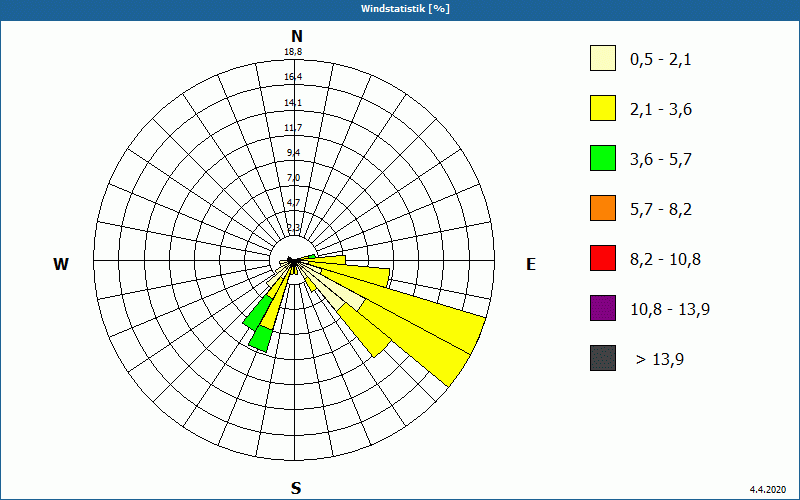
Task: Click the radial axis value '7,0'
Action: (293, 178)
